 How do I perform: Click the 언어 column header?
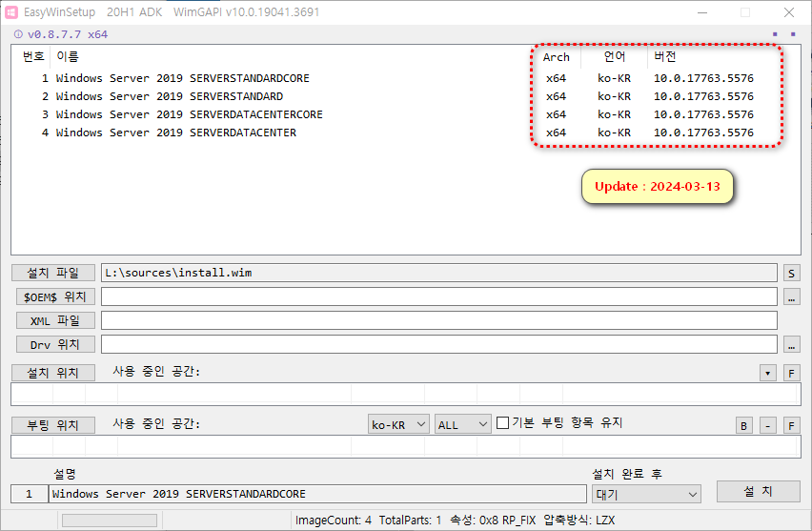[x=614, y=57]
